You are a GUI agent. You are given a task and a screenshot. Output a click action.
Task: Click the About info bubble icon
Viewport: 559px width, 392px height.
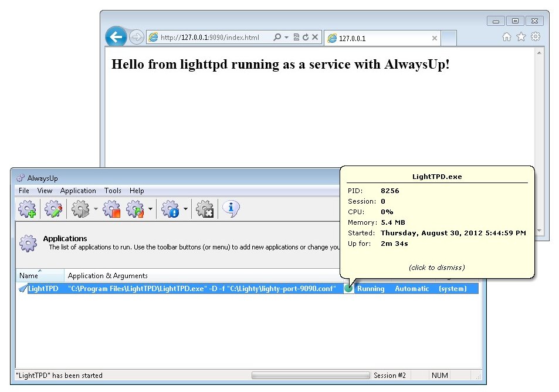[231, 209]
